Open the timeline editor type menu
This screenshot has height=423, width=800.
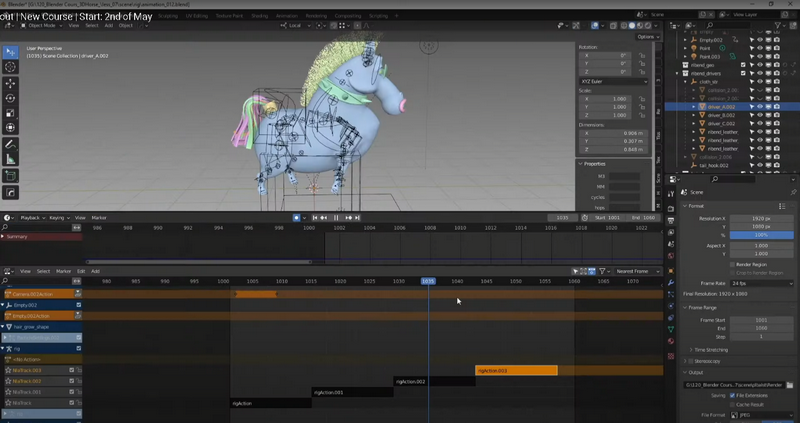click(9, 218)
